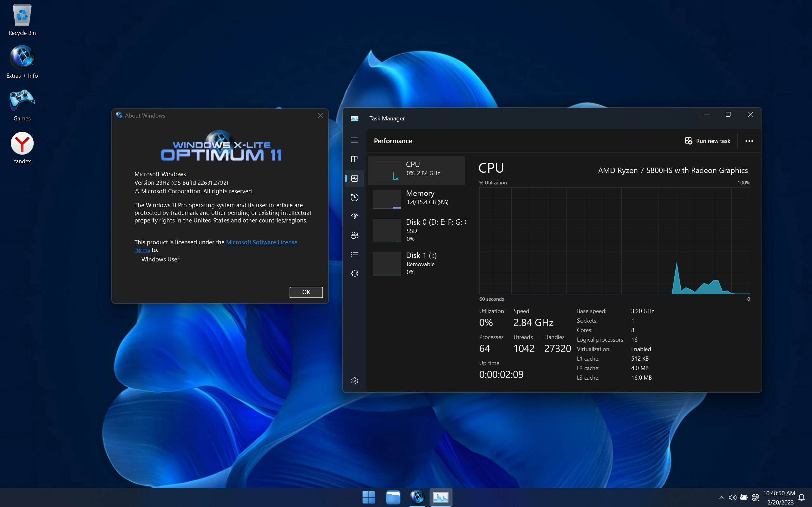Image resolution: width=812 pixels, height=507 pixels.
Task: Open the Processes page icon
Action: point(354,159)
